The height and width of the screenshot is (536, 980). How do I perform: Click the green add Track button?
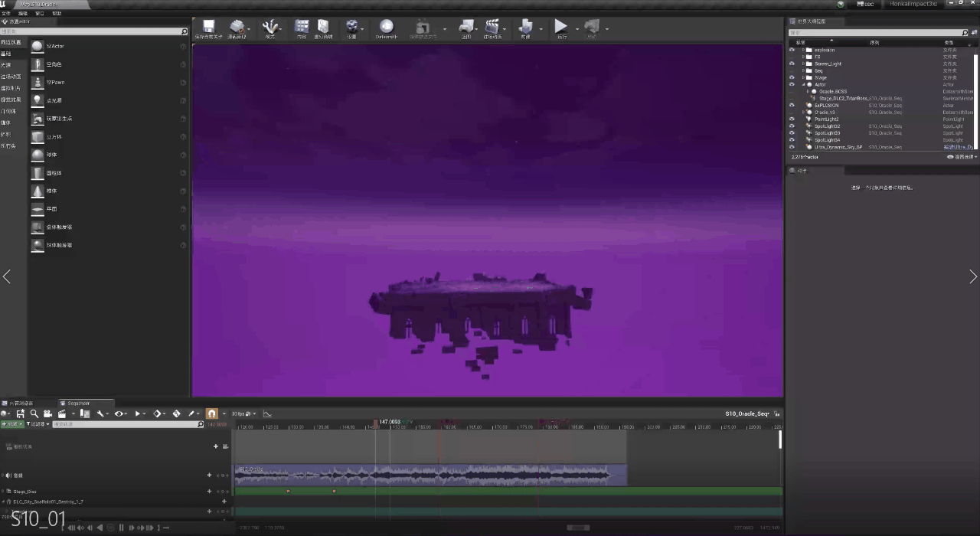[x=12, y=423]
